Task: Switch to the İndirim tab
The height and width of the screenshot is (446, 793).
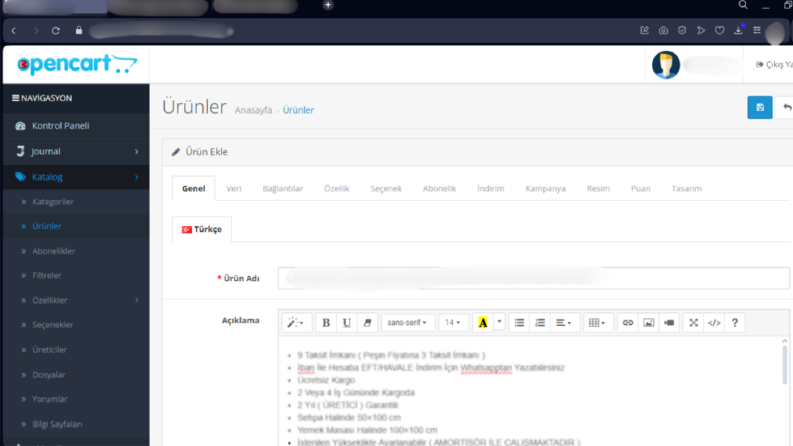Action: tap(491, 188)
